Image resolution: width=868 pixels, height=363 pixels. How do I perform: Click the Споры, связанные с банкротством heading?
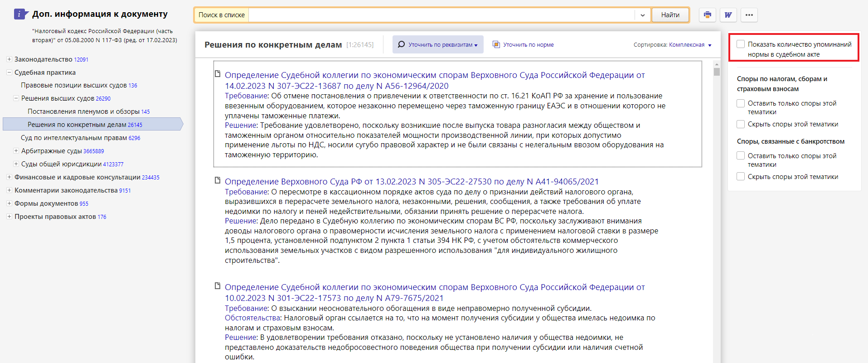(790, 141)
